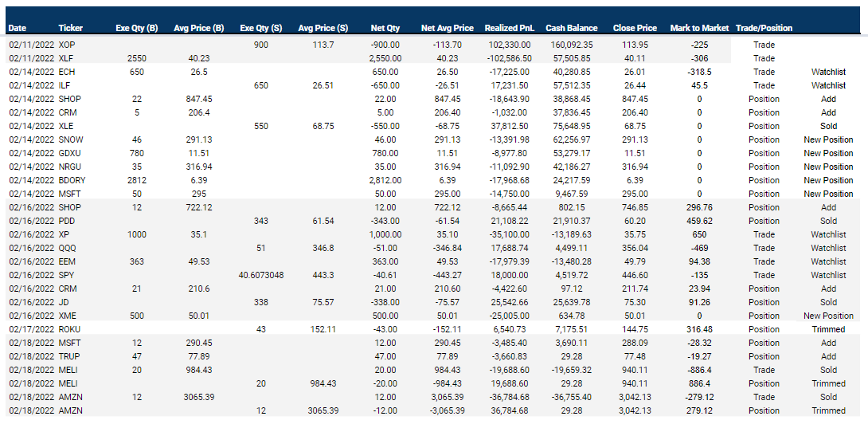Select XLF's cash balance 57,505.85
Image resolution: width=868 pixels, height=428 pixels.
click(x=569, y=58)
